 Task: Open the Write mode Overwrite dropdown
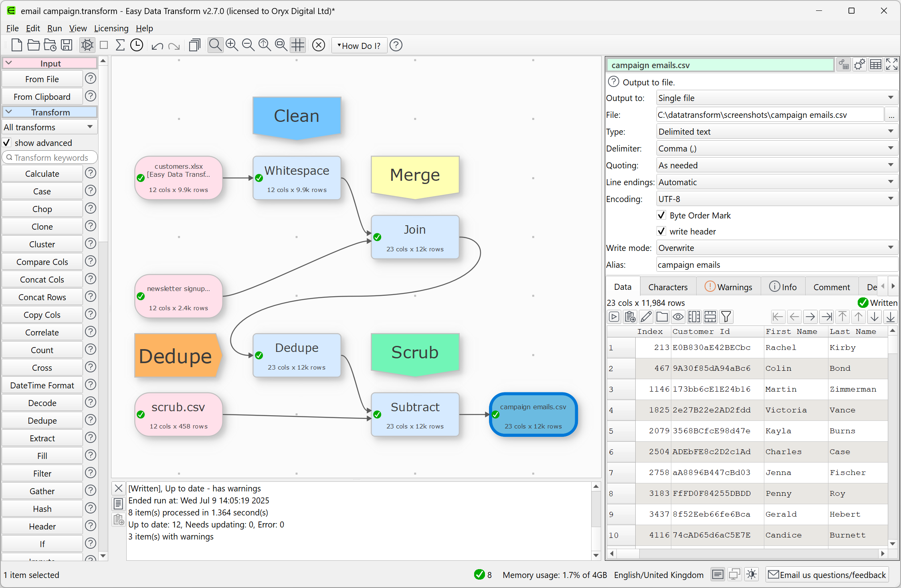(777, 248)
